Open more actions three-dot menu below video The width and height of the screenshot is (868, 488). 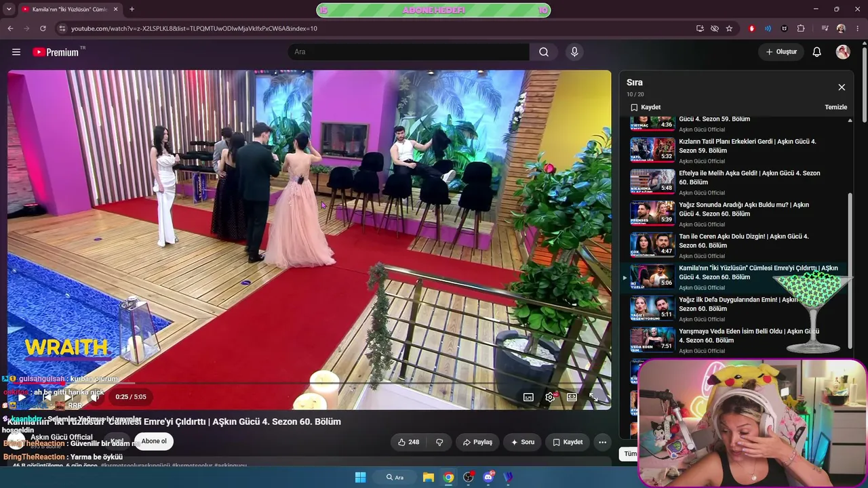click(602, 442)
